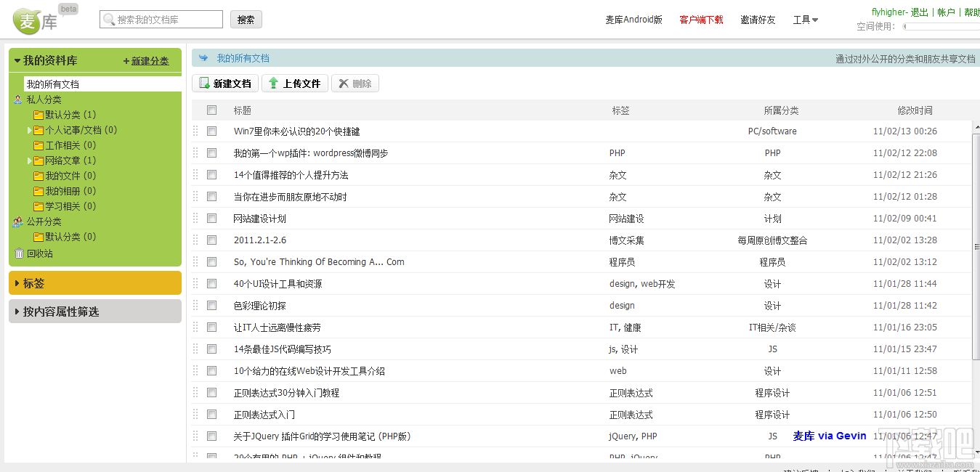Open the 帐户 link
This screenshot has height=472, width=980.
point(946,12)
